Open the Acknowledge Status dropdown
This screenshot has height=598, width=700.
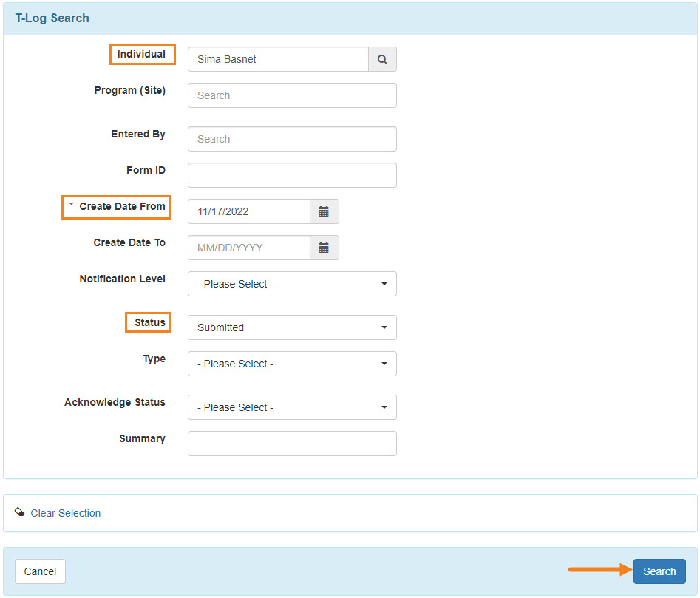click(292, 407)
